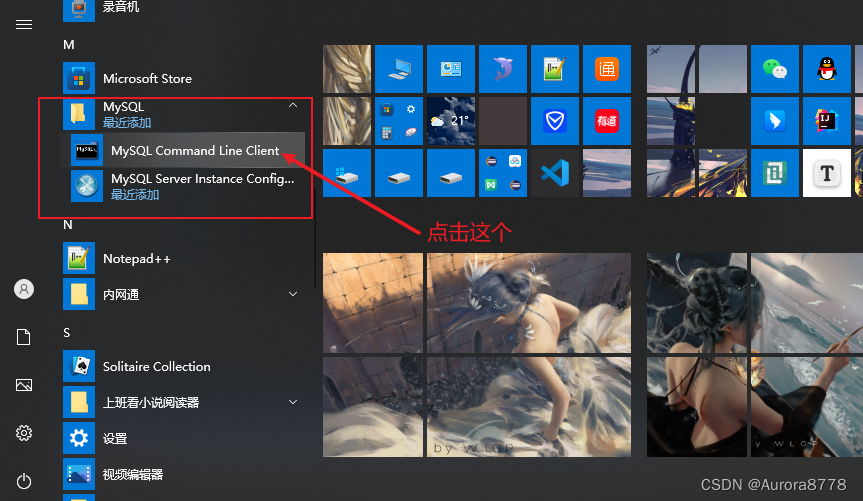Open Microsoft Store from the app list
Image resolution: width=863 pixels, height=501 pixels.
(183, 78)
